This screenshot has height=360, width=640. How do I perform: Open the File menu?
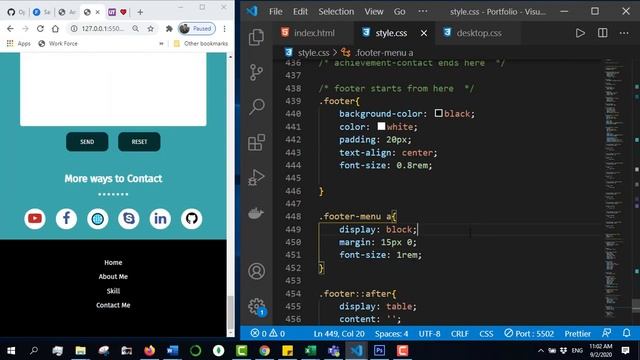pyautogui.click(x=276, y=11)
